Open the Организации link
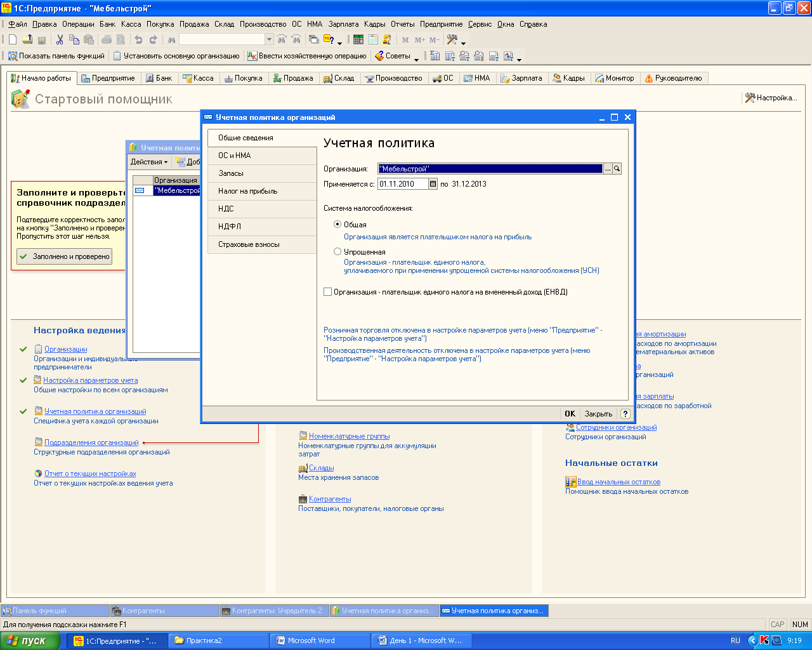 66,349
